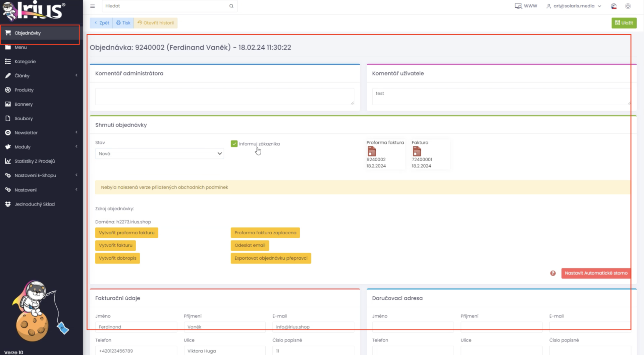Screen dimensions: 644x355
Task: Click the Menu folder icon
Action: pyautogui.click(x=8, y=47)
